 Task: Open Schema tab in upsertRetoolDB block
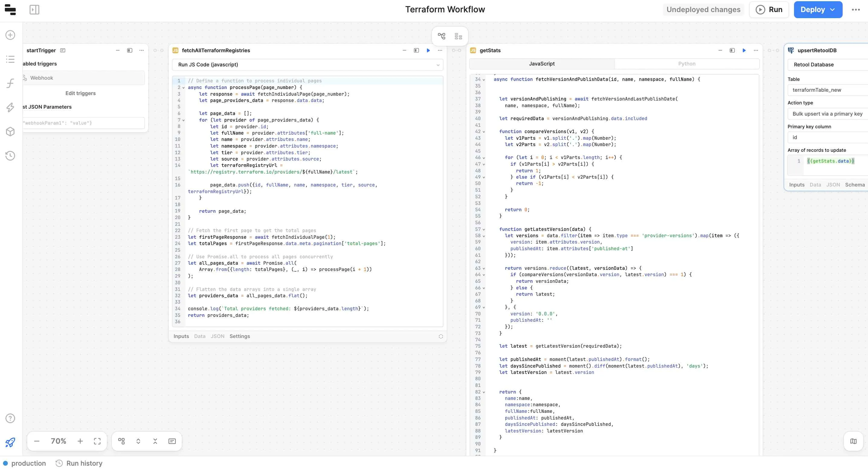pyautogui.click(x=855, y=184)
